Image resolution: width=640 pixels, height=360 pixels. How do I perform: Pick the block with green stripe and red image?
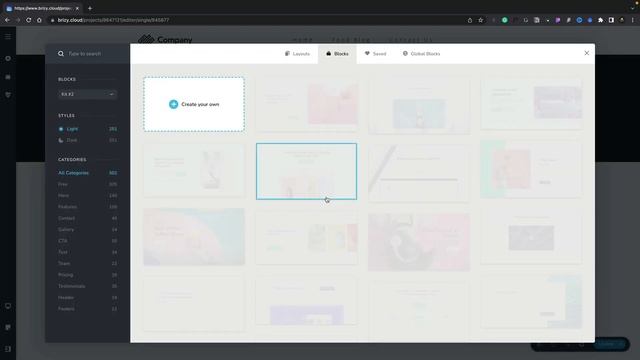[531, 169]
